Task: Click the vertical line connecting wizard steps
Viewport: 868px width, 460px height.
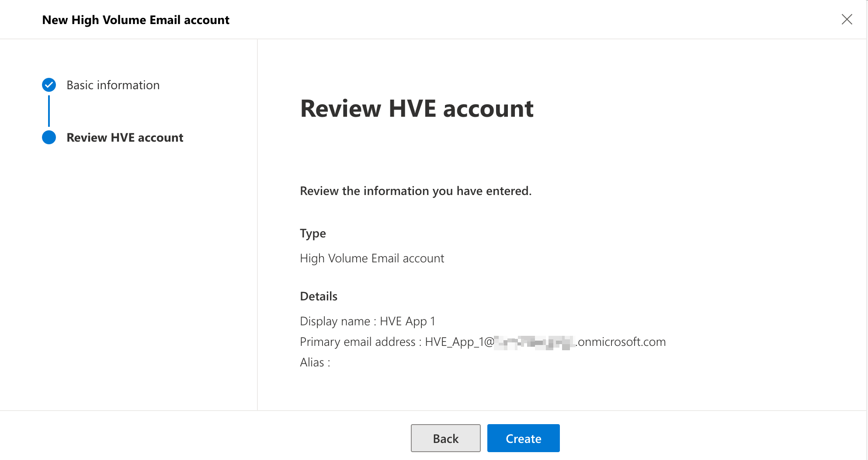Action: click(49, 111)
